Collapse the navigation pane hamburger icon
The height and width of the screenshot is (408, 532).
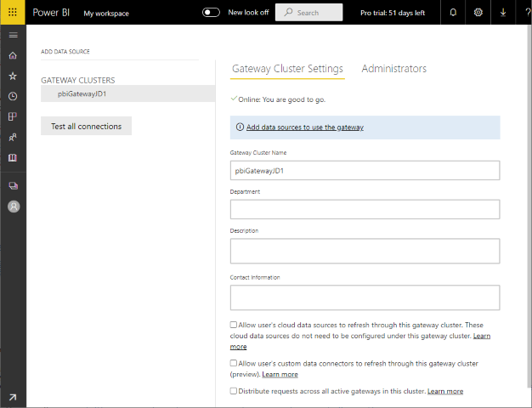coord(14,36)
